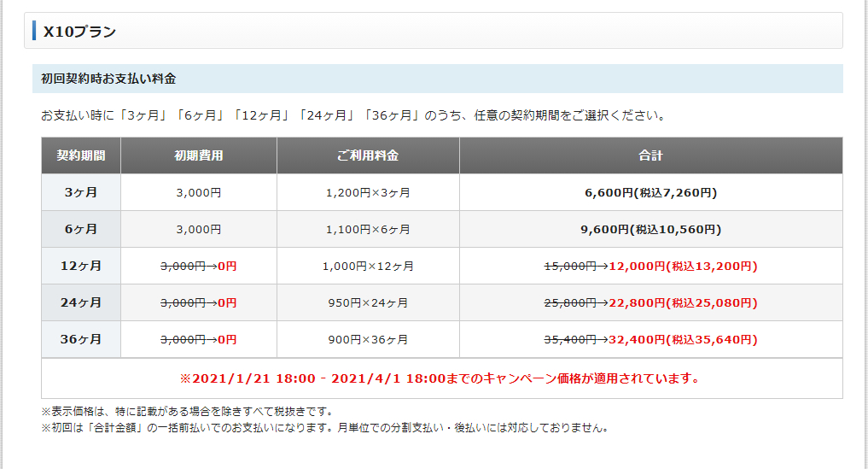Click the total 6,600円(税込7,260円)
868x469 pixels.
(x=651, y=192)
